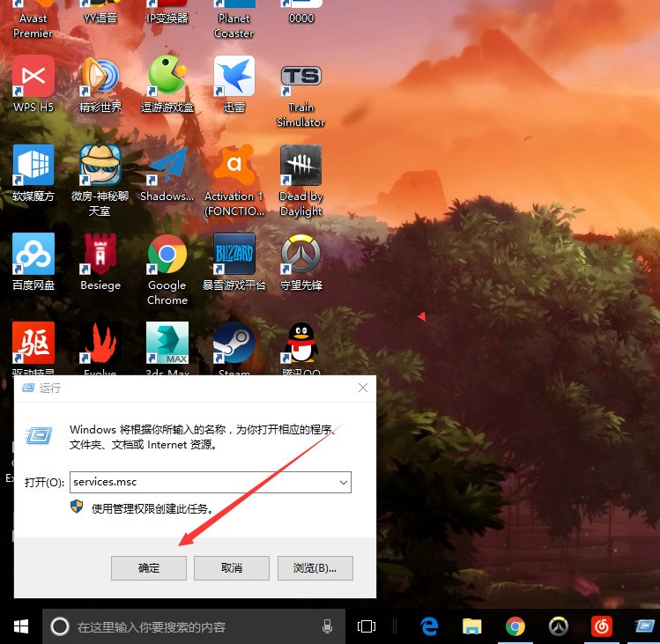Screen dimensions: 660x644
Task: Click the Run dialog taskbar icon
Action: (x=644, y=626)
